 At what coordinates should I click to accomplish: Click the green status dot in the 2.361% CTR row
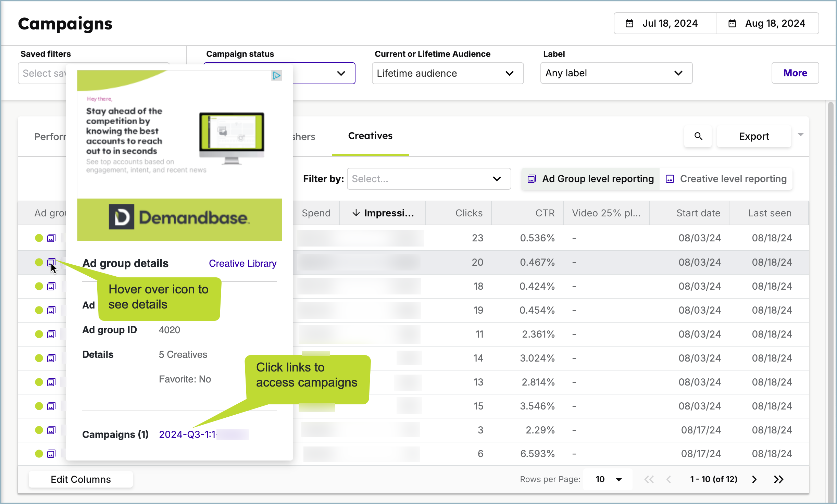(39, 334)
